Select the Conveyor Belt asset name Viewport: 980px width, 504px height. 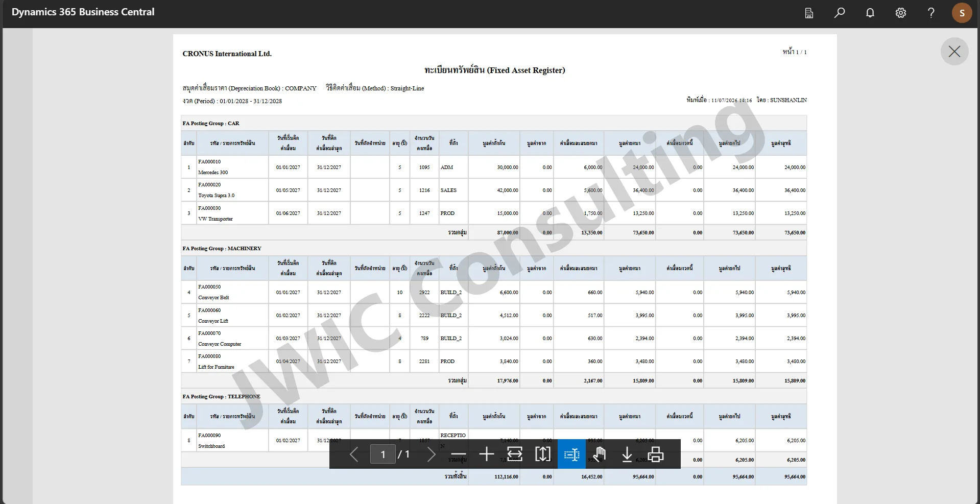[213, 298]
